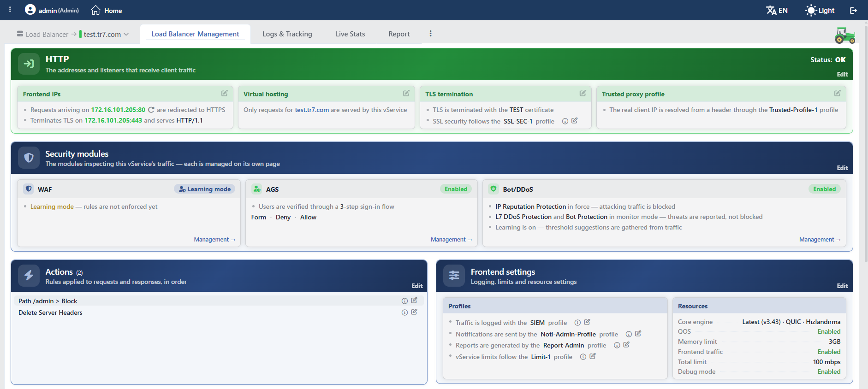This screenshot has height=389, width=868.
Task: Open the Logs & Tracking tab
Action: pyautogui.click(x=287, y=34)
